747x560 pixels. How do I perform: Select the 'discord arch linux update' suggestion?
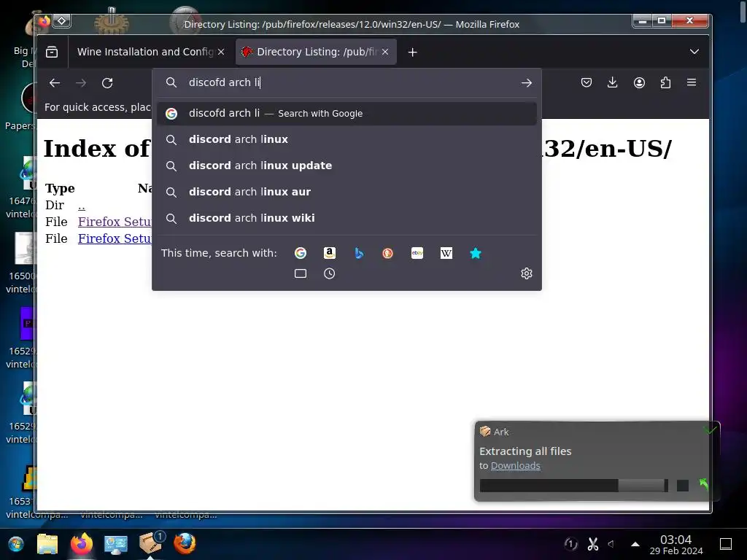click(347, 166)
